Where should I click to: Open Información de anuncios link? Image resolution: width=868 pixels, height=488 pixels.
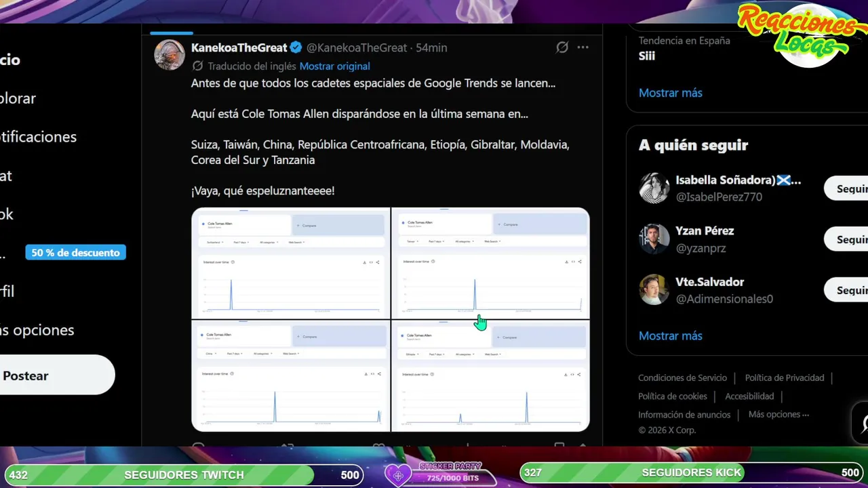point(684,414)
